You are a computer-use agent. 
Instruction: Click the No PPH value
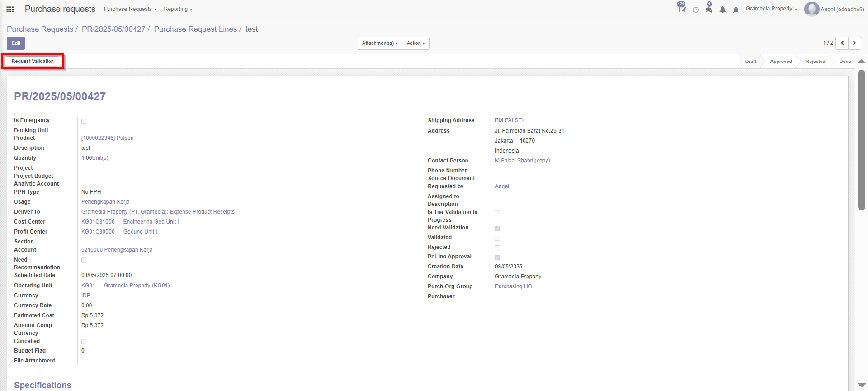pyautogui.click(x=91, y=192)
